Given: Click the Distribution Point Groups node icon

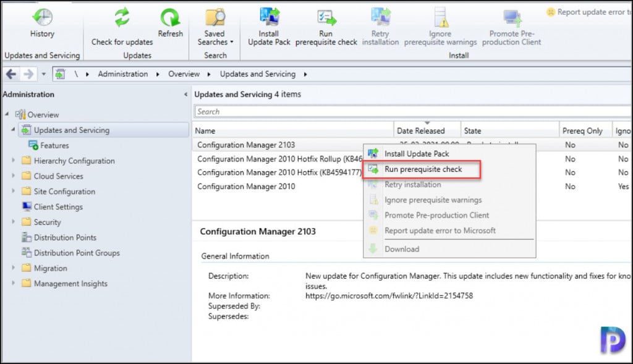Looking at the screenshot, I should (x=27, y=253).
